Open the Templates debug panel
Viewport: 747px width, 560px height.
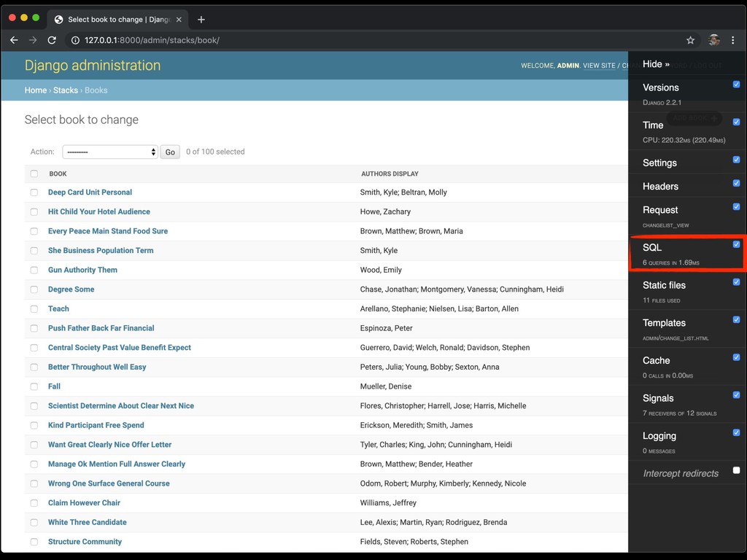[x=664, y=323]
